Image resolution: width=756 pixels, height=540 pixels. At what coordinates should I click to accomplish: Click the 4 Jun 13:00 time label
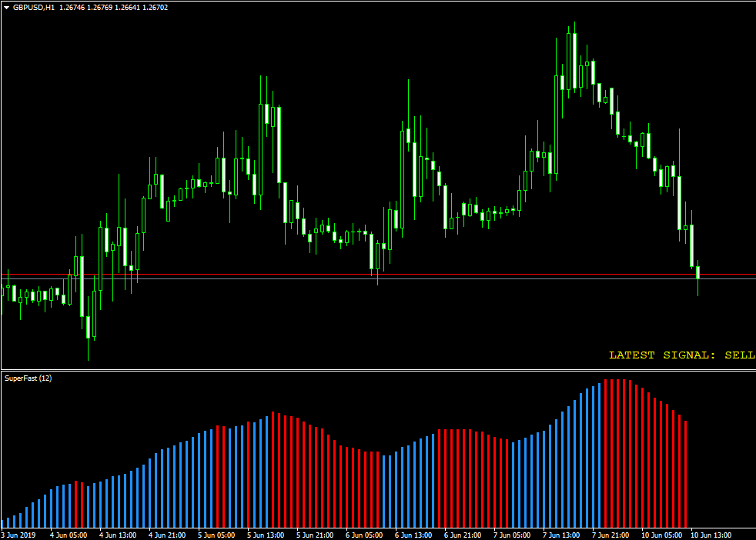coord(119,535)
